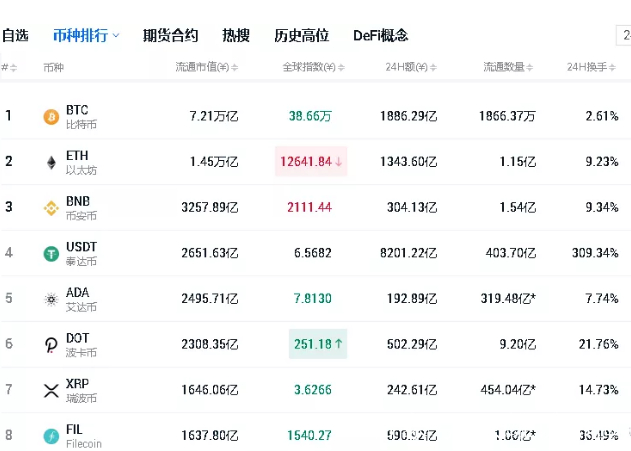This screenshot has width=631, height=451.
Task: Open the DeFi概念 tab
Action: tap(381, 35)
